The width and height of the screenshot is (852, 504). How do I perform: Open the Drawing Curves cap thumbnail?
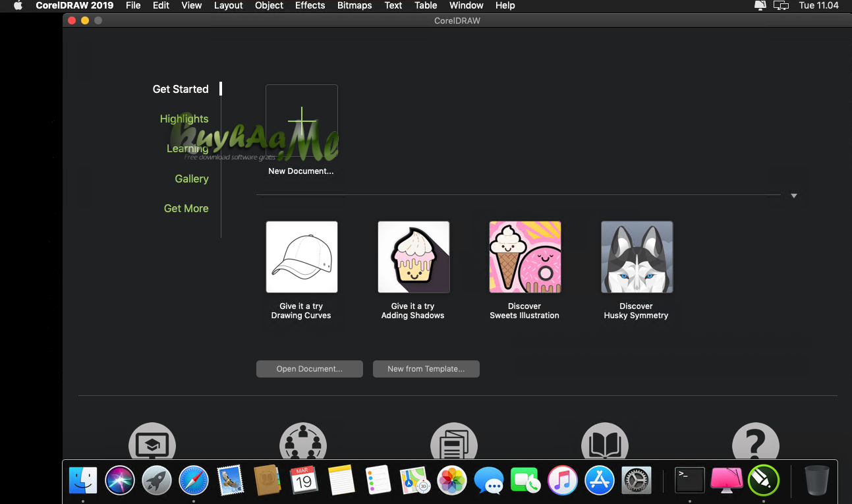click(302, 257)
